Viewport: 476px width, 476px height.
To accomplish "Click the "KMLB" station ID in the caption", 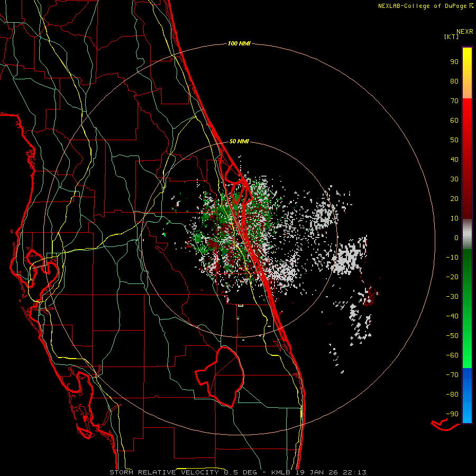I will pyautogui.click(x=281, y=472).
